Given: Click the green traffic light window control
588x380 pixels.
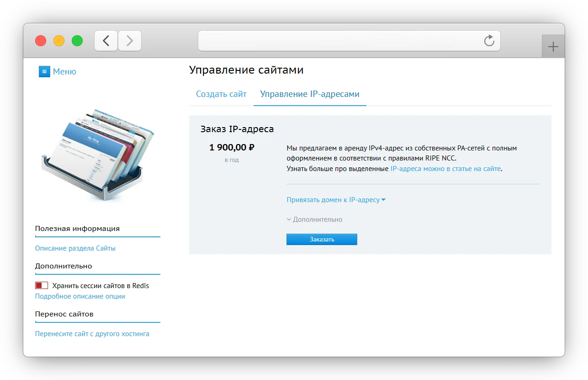Looking at the screenshot, I should (77, 40).
